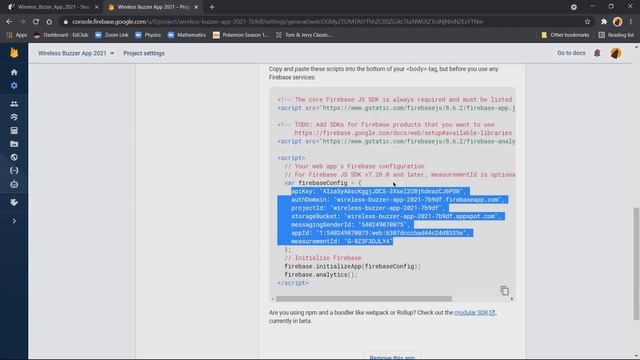Close the first browser tab
The image size is (640, 360).
click(x=96, y=7)
